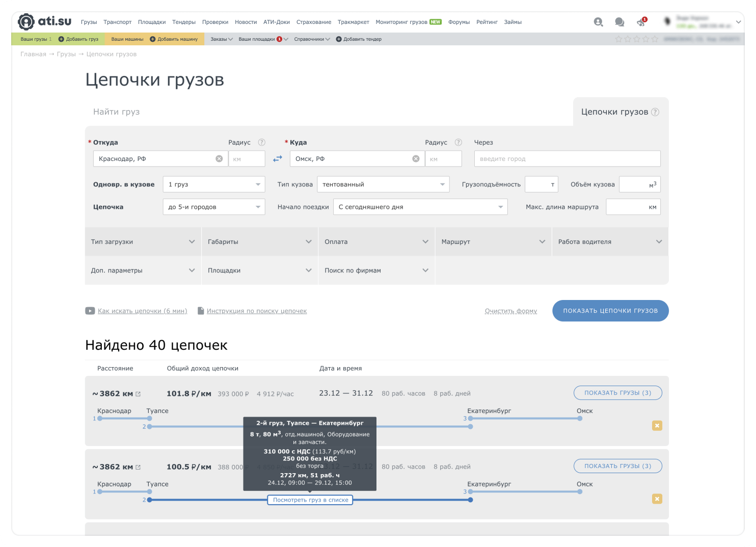Viewport: 756px width, 547px height.
Task: Open the map link beside 100.5 ₽/км chain distance
Action: (x=138, y=468)
